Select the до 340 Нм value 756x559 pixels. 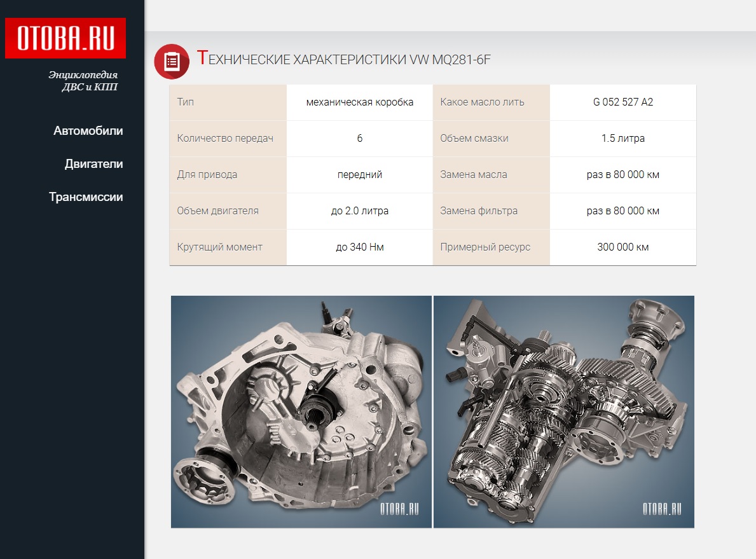coord(360,247)
